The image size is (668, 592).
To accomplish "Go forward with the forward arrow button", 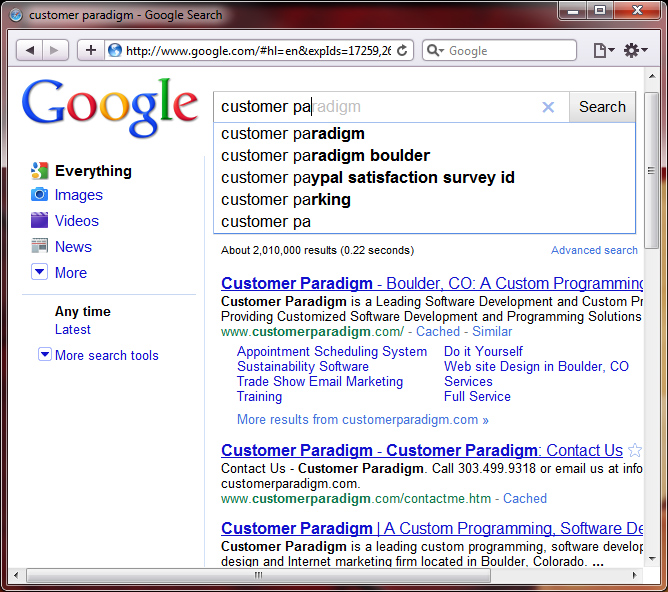I will 55,50.
